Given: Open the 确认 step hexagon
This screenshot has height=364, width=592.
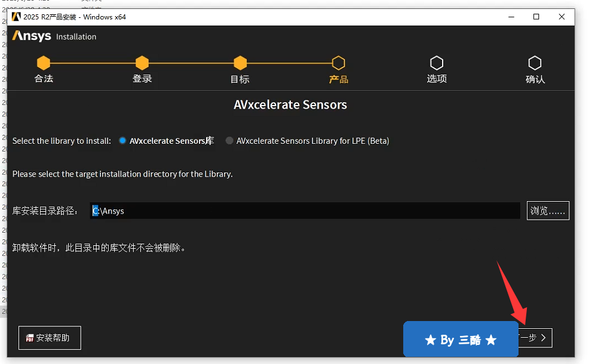Looking at the screenshot, I should (x=535, y=63).
